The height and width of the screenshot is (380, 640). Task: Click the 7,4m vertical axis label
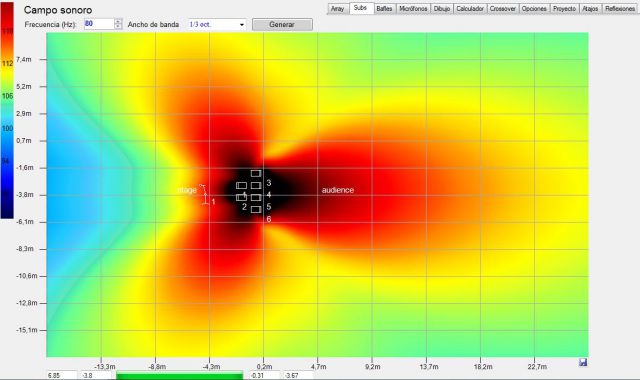(x=24, y=60)
